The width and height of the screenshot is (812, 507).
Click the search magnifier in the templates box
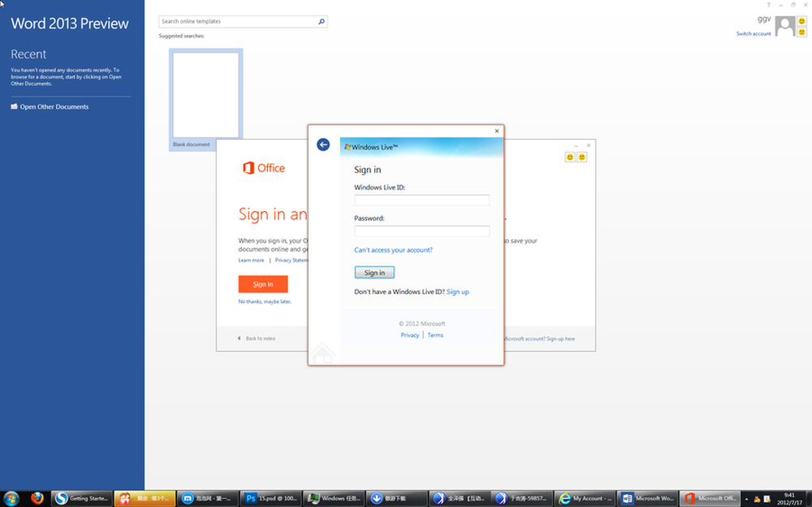(x=321, y=21)
